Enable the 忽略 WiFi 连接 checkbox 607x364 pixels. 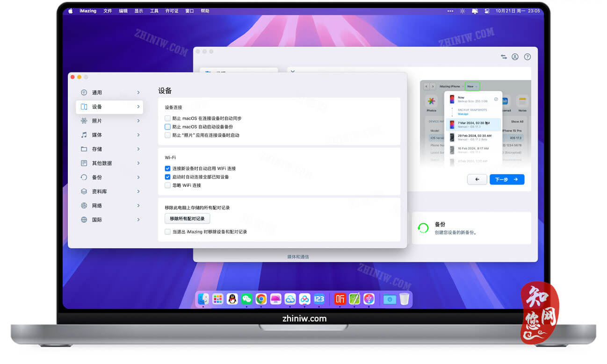click(168, 185)
